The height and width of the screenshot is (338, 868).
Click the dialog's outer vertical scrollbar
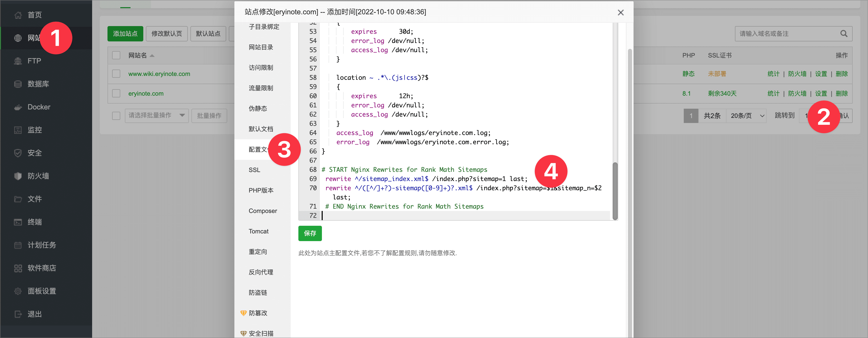(630, 194)
